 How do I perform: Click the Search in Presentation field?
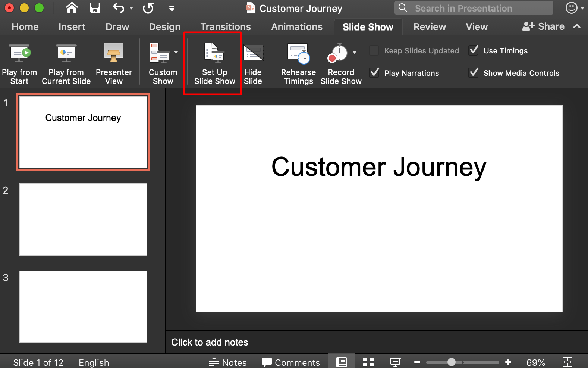474,8
